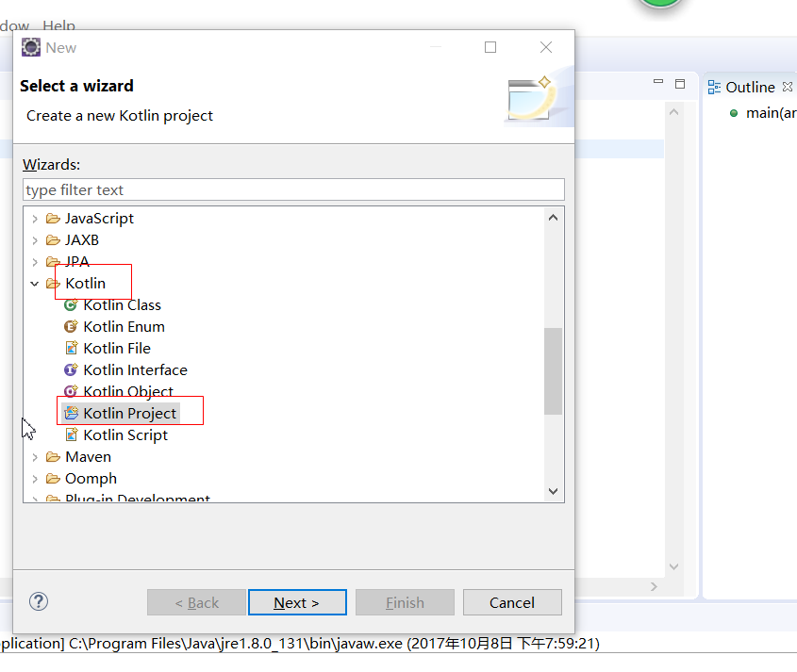This screenshot has width=797, height=672.
Task: Select the Maven tree label
Action: pos(88,456)
